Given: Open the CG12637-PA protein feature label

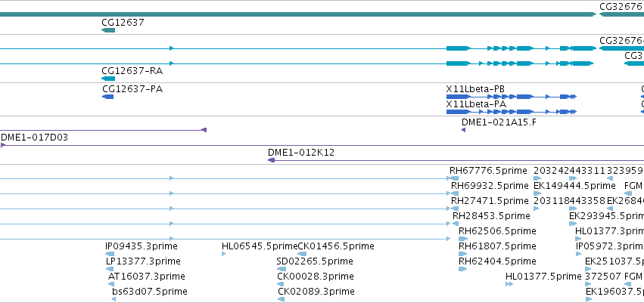Looking at the screenshot, I should [132, 89].
